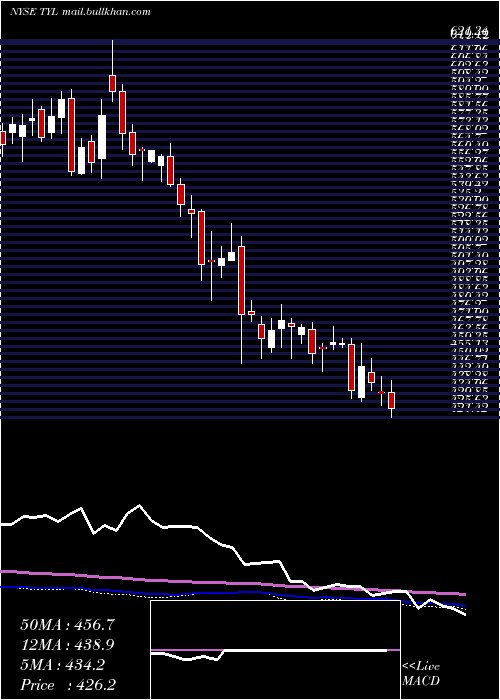The width and height of the screenshot is (500, 700).
Task: Click the 5MA : 434.2 value
Action: coord(63,665)
